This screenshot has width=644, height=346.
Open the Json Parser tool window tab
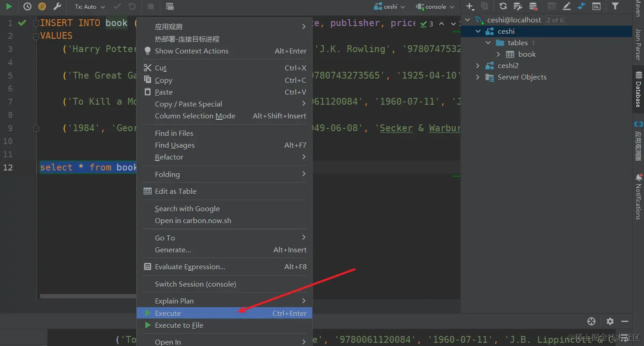tap(638, 44)
